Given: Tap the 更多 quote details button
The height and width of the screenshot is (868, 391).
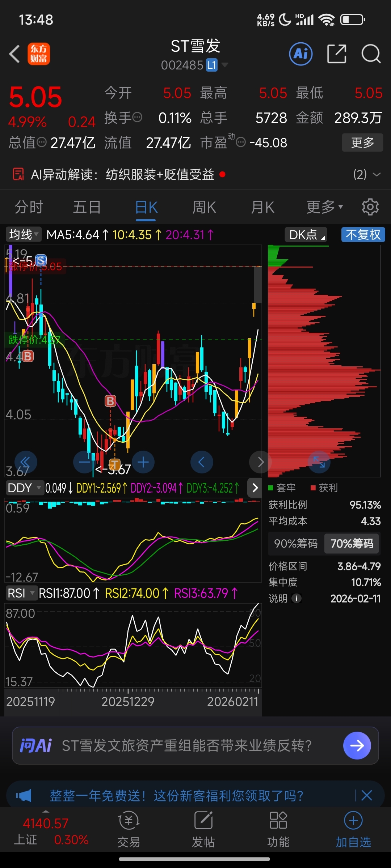Looking at the screenshot, I should click(x=362, y=142).
